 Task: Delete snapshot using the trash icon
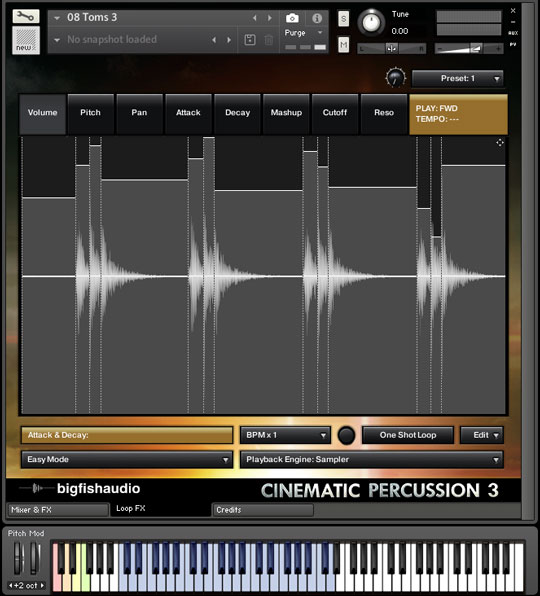click(268, 40)
